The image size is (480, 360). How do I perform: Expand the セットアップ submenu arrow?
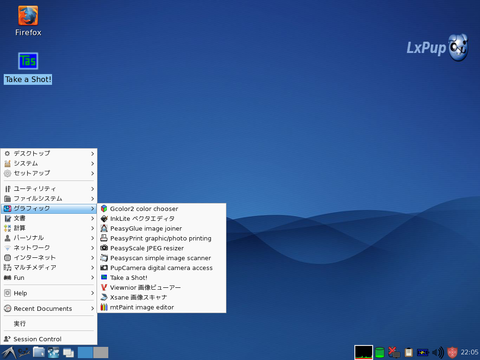click(x=92, y=173)
